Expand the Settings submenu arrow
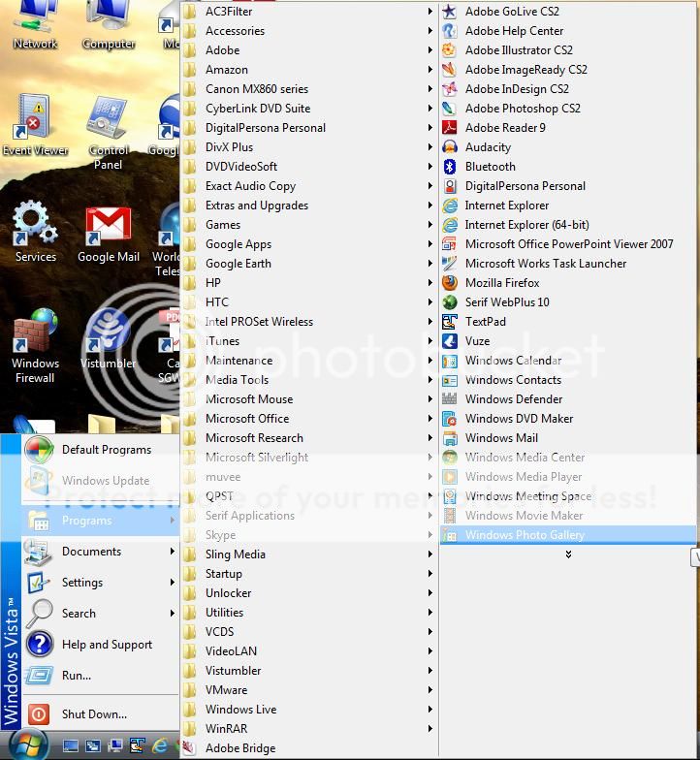Image resolution: width=700 pixels, height=760 pixels. click(173, 582)
